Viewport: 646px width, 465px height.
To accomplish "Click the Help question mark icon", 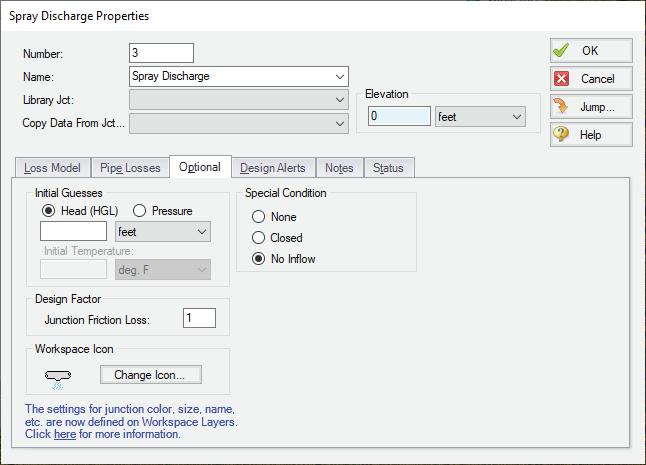I will point(562,135).
